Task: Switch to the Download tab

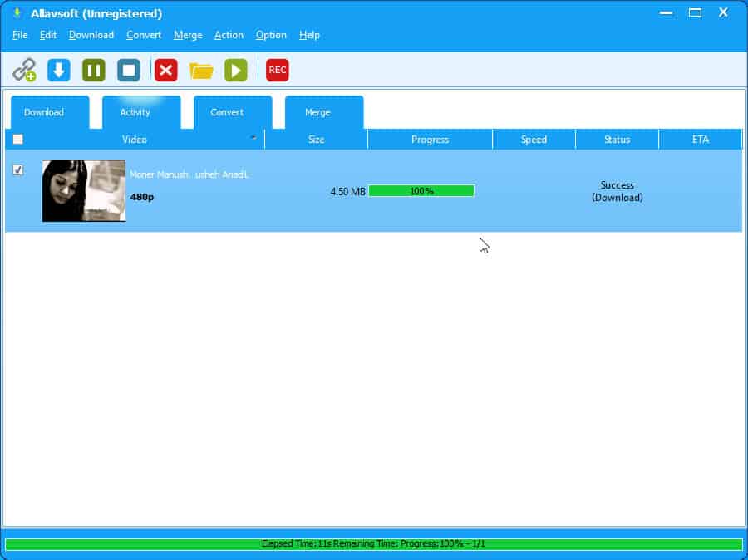Action: 50,112
